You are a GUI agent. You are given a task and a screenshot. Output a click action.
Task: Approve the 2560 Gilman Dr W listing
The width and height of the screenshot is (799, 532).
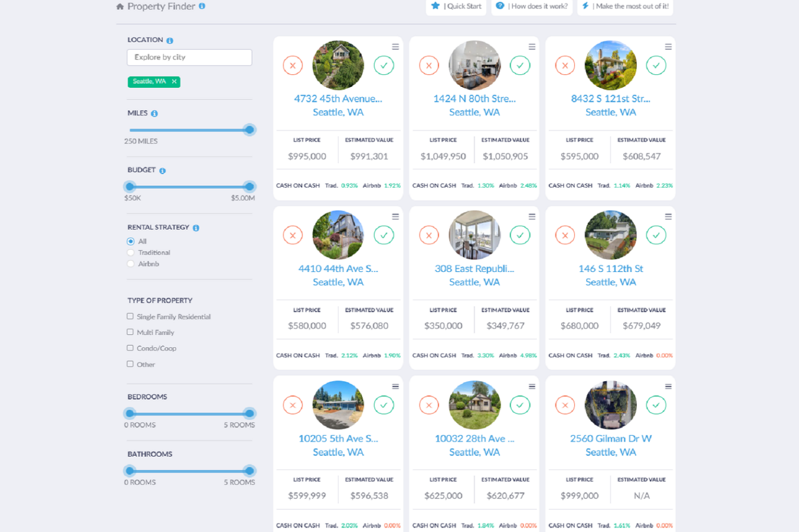click(656, 405)
